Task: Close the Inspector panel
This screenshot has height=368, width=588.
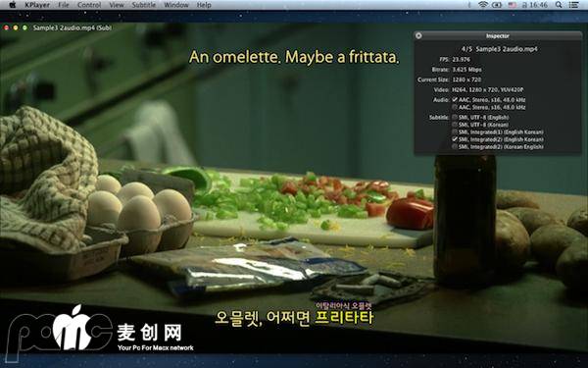Action: (x=418, y=35)
